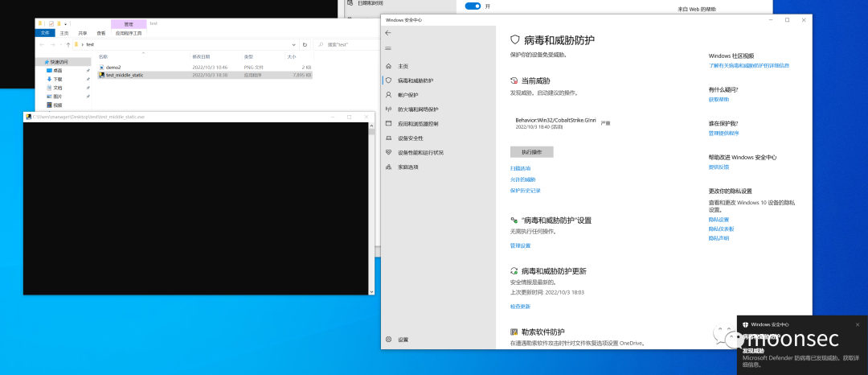Click properties checkmark in Explorer quick toolbar
The image size is (868, 375).
pyautogui.click(x=51, y=24)
